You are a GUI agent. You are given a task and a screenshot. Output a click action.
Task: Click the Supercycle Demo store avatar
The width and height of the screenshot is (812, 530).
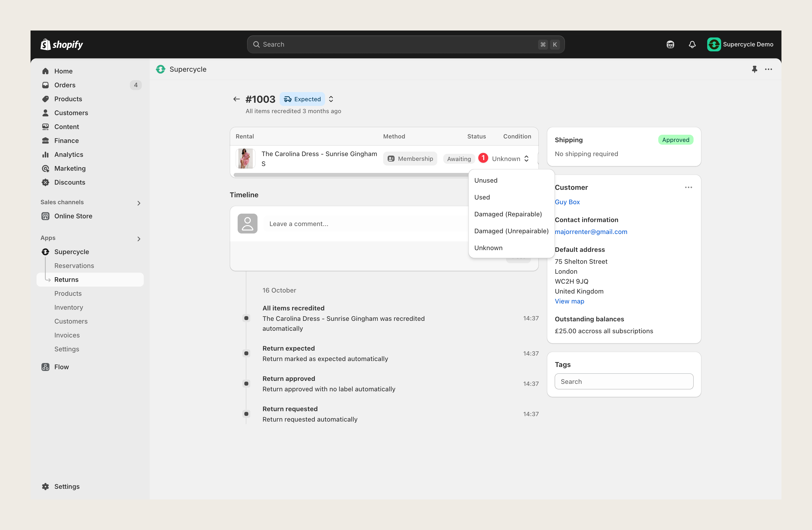point(714,44)
